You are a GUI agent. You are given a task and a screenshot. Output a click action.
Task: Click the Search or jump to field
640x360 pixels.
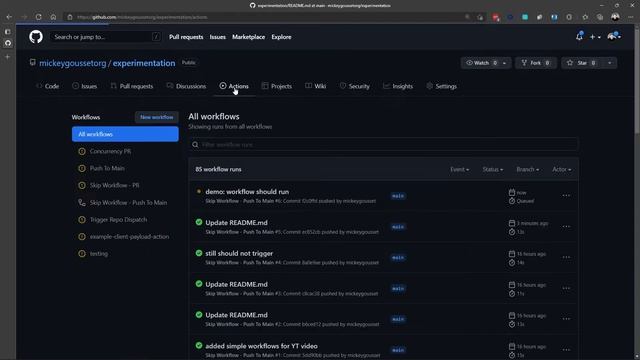[x=106, y=37]
